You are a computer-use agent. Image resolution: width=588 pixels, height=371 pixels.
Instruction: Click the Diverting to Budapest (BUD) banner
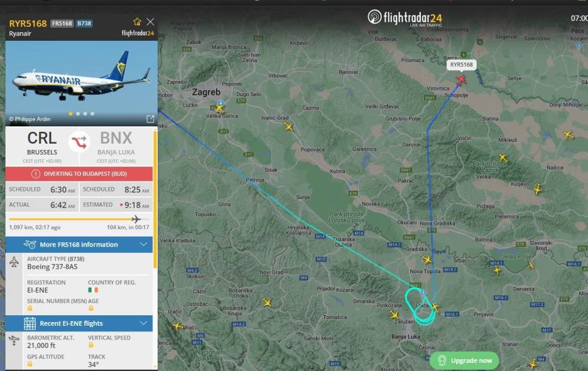click(79, 173)
